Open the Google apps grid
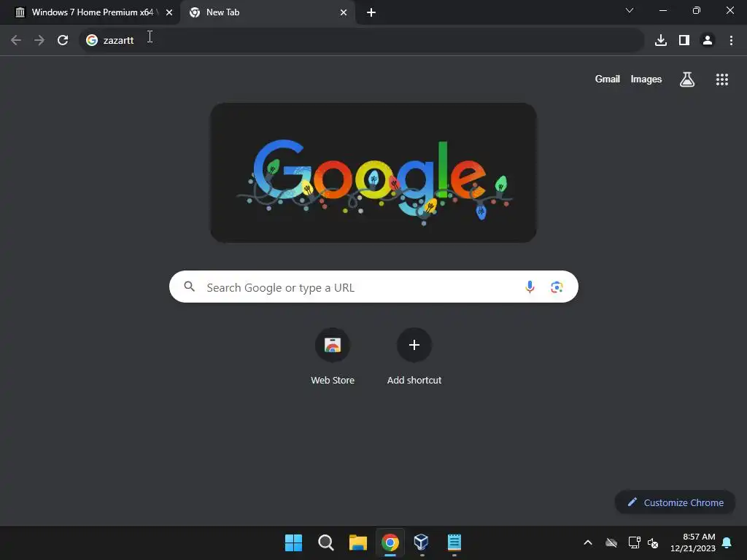Image resolution: width=747 pixels, height=560 pixels. pyautogui.click(x=721, y=79)
